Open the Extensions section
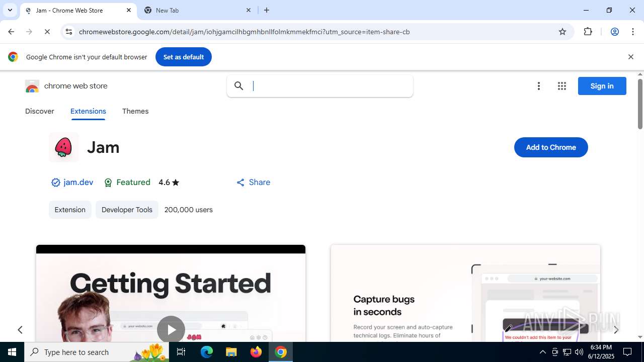This screenshot has width=644, height=362. 88,111
